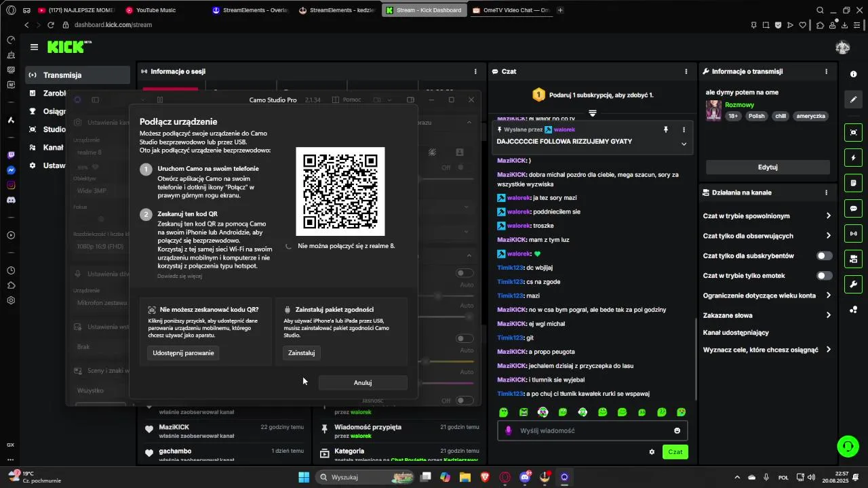
Task: Send message with green Czat button
Action: [x=675, y=452]
